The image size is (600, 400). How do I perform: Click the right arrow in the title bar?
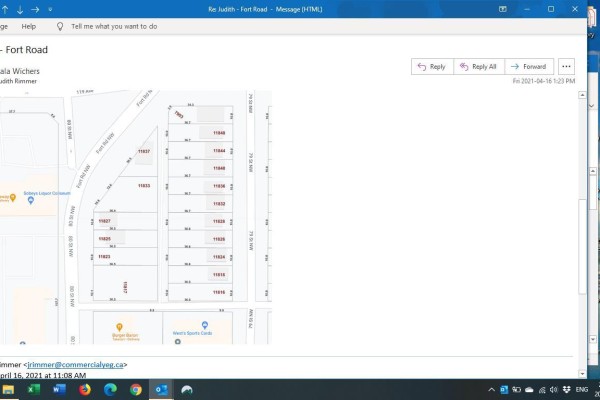(35, 10)
